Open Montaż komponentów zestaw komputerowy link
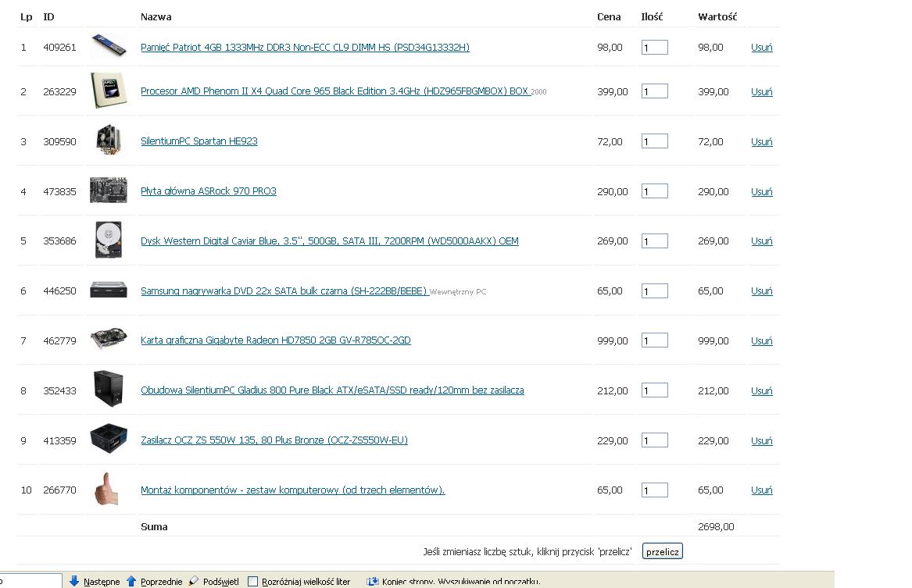This screenshot has height=588, width=912. pyautogui.click(x=292, y=490)
